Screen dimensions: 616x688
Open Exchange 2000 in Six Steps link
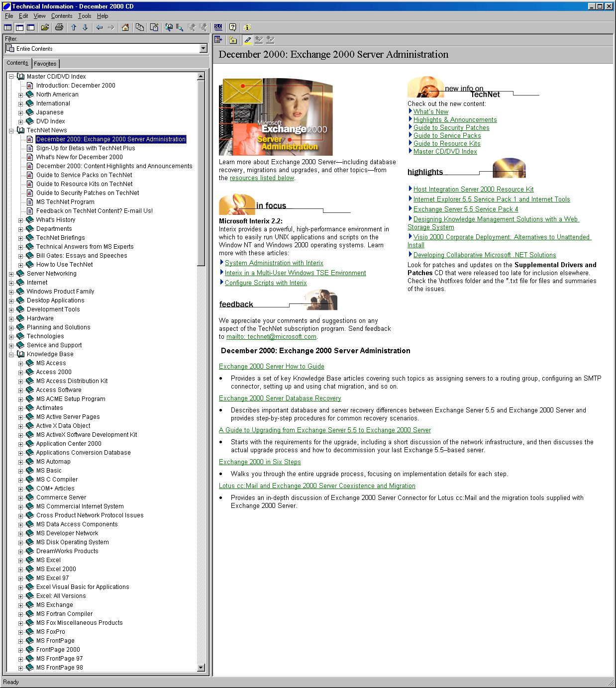[260, 462]
